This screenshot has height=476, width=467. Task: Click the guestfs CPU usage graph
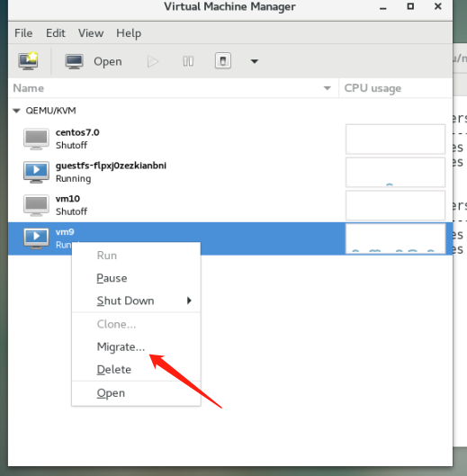tap(395, 172)
